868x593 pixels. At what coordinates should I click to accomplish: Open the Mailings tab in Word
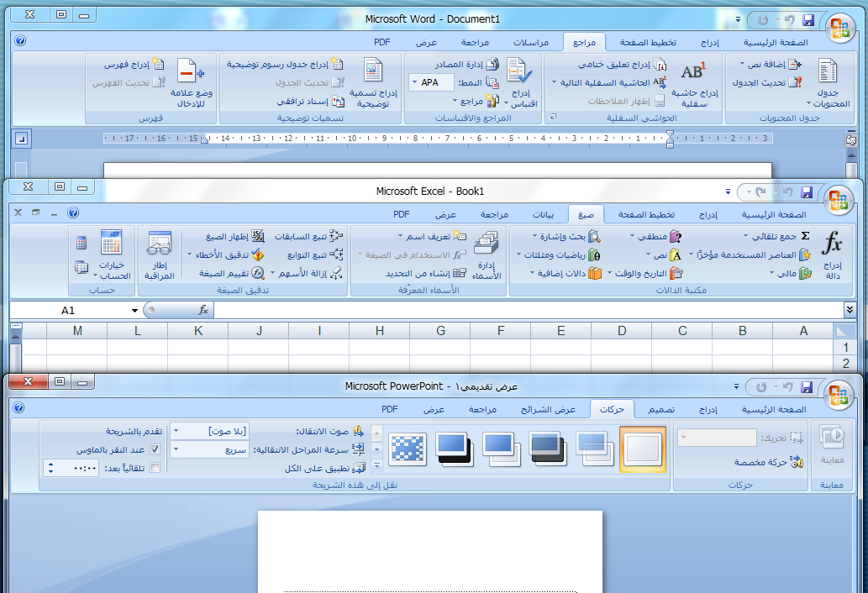pyautogui.click(x=530, y=42)
